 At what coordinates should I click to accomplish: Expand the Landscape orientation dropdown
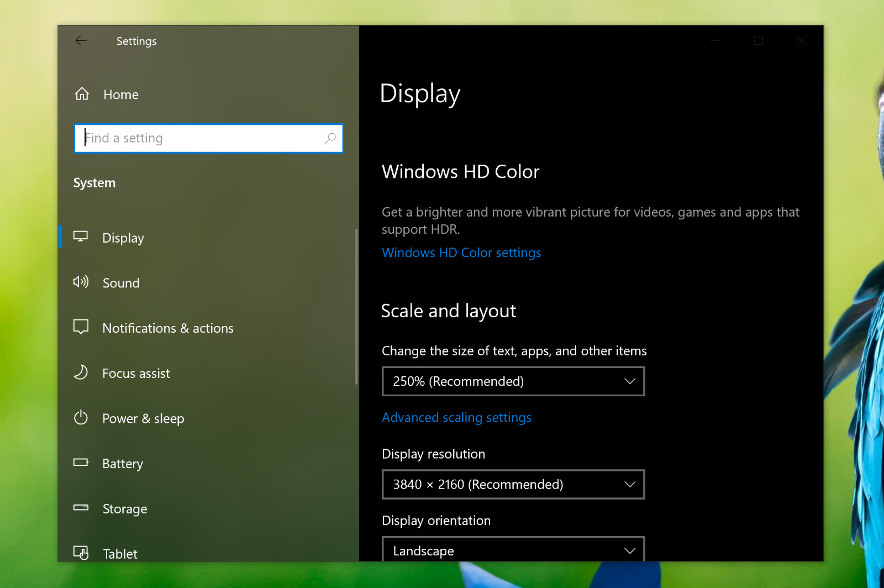[x=513, y=549]
